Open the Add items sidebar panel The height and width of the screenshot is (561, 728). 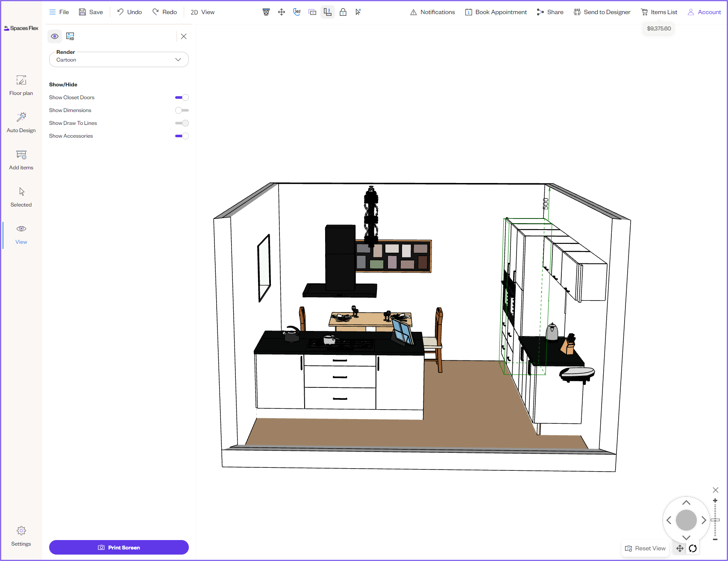tap(21, 159)
